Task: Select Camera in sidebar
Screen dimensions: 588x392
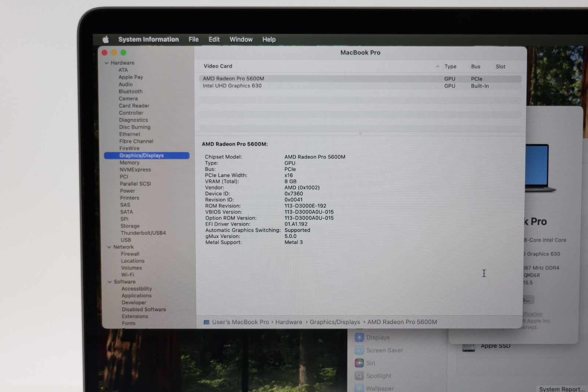Action: pos(128,99)
